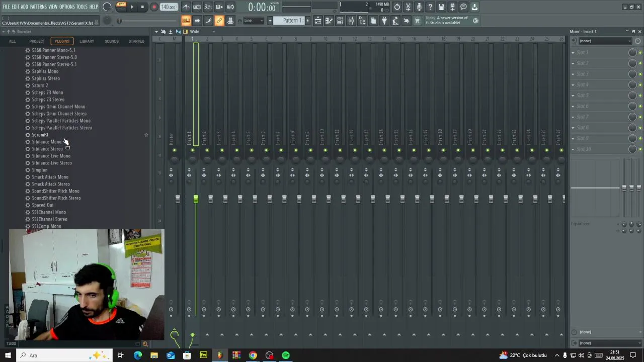Mute Insert 5 using its green LED
This screenshot has width=644, height=362.
tap(252, 150)
